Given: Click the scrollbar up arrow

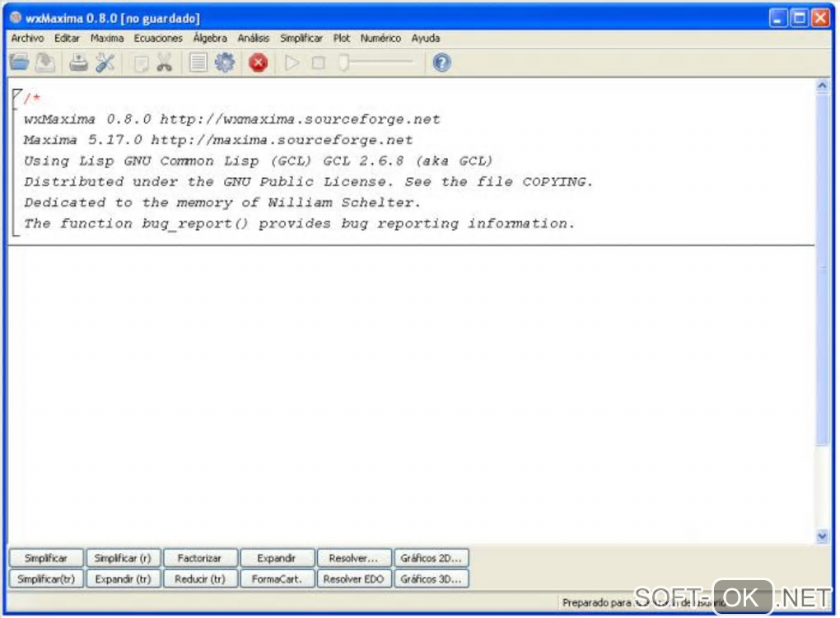Looking at the screenshot, I should (823, 86).
